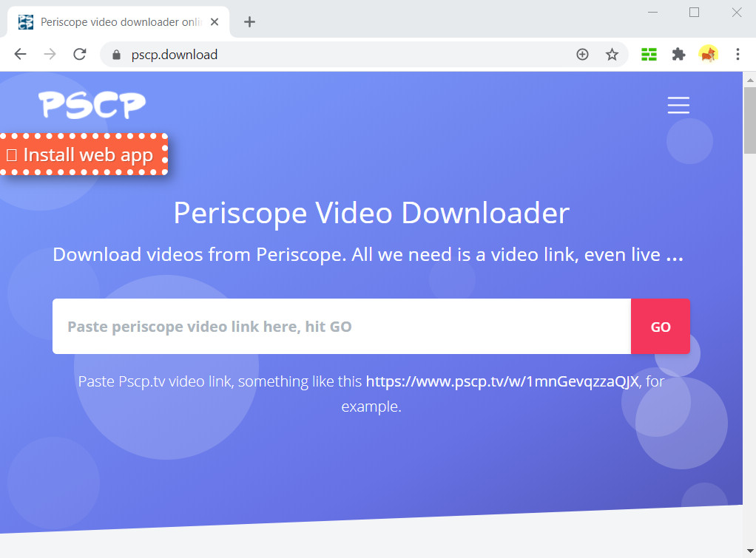Reload the pscp.download page
This screenshot has width=756, height=558.
pyautogui.click(x=80, y=54)
